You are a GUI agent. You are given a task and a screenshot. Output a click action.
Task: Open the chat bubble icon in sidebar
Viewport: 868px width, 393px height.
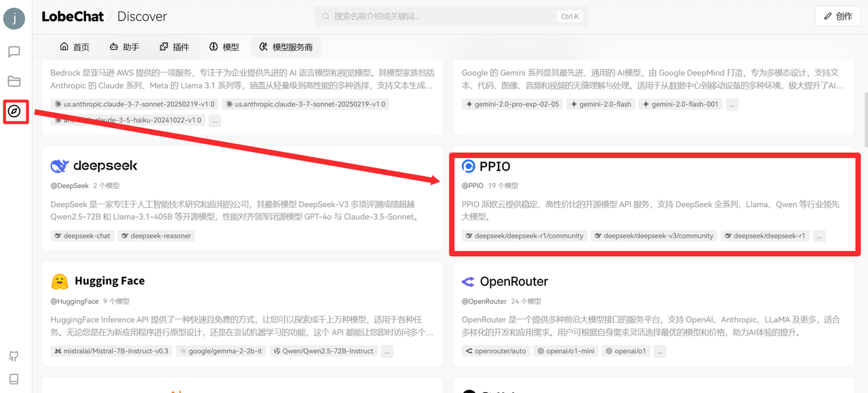[14, 52]
